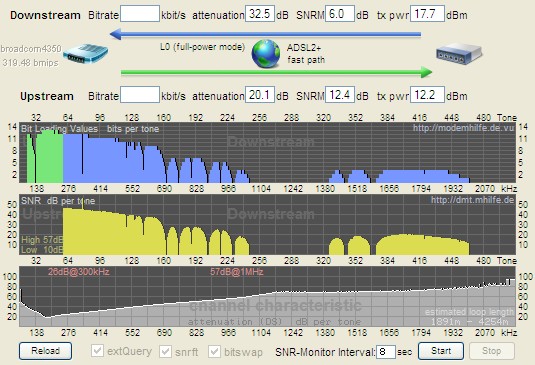Image resolution: width=535 pixels, height=365 pixels.
Task: Click the globe icon in center
Action: coord(266,54)
